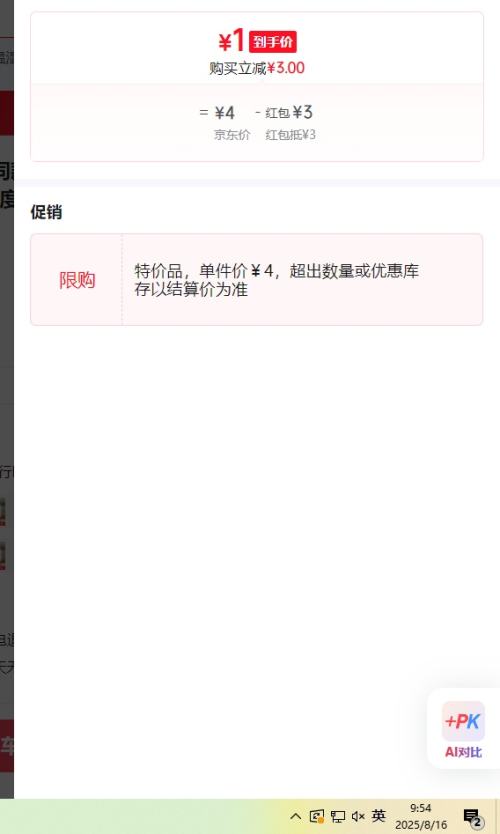Click the red 到手价 badge

272,41
